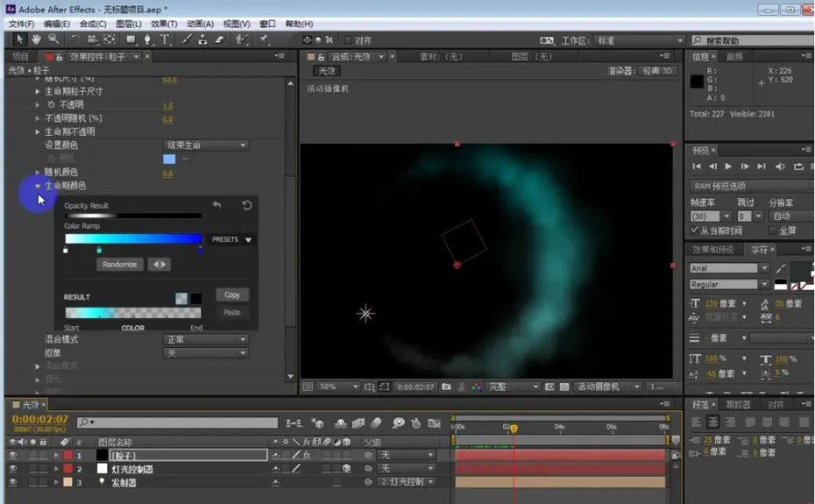Click the Copy button in the ramp editor

(x=232, y=295)
